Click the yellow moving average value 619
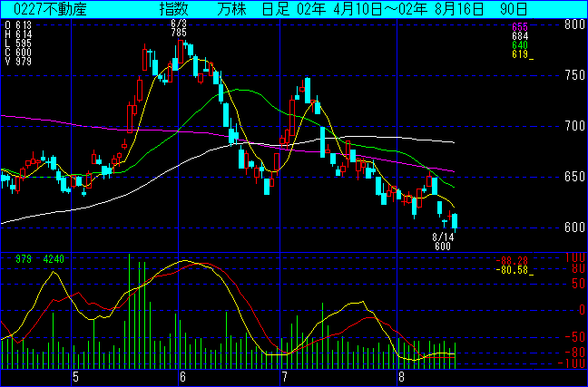 [521, 54]
